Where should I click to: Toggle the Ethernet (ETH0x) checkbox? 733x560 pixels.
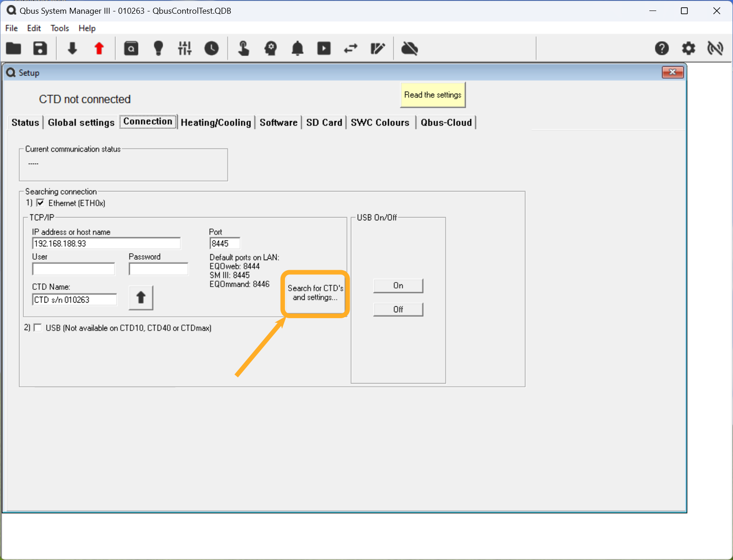[40, 203]
